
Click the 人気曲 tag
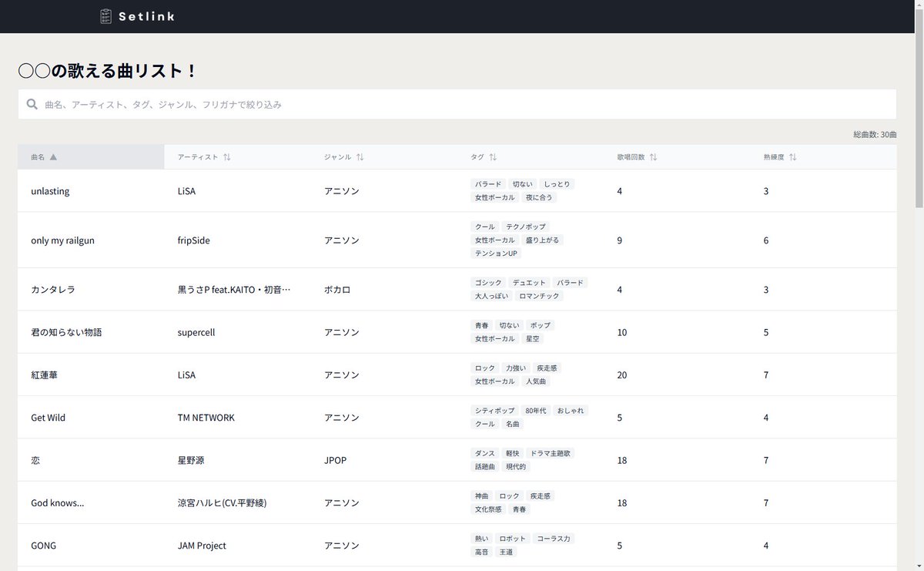536,381
